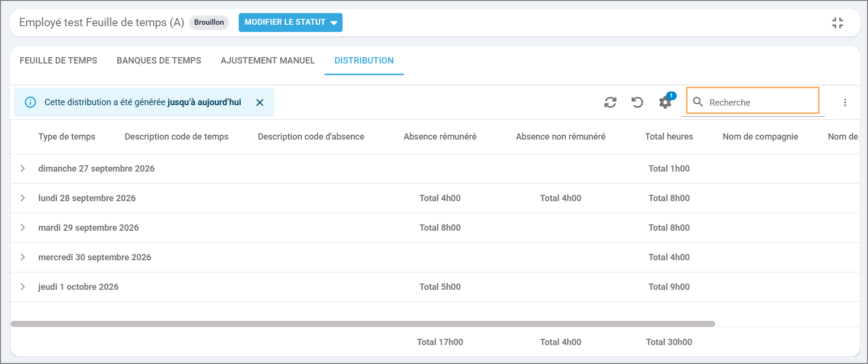The height and width of the screenshot is (364, 868).
Task: Click the info icon in the banner
Action: 30,102
